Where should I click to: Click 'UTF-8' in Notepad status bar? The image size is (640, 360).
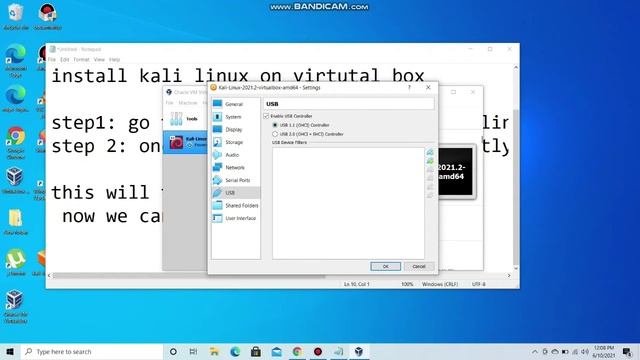click(x=478, y=284)
